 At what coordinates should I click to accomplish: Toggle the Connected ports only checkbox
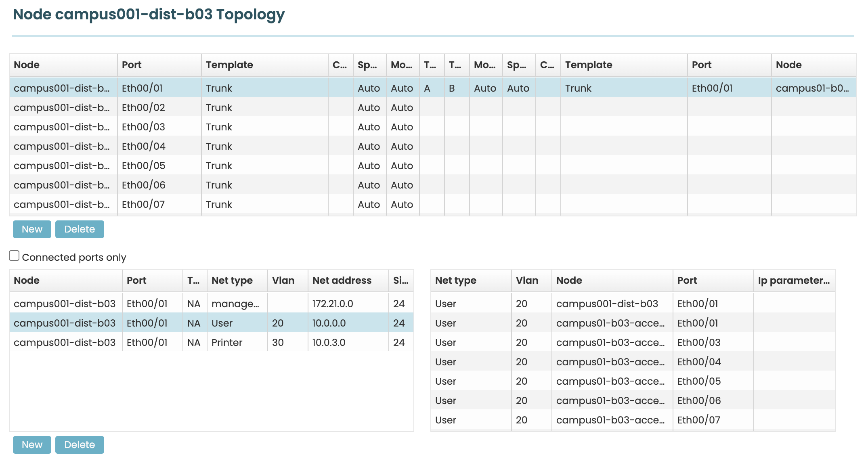[14, 256]
